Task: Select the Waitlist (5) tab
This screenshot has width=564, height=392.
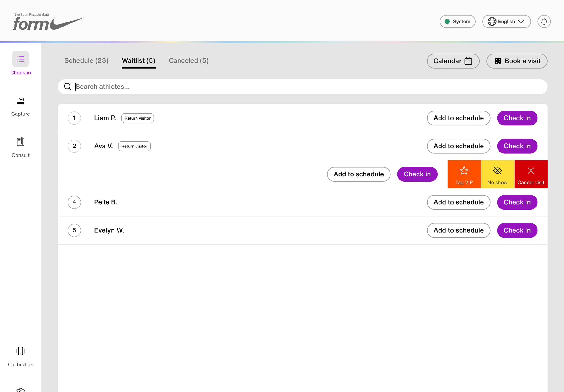Action: (138, 61)
